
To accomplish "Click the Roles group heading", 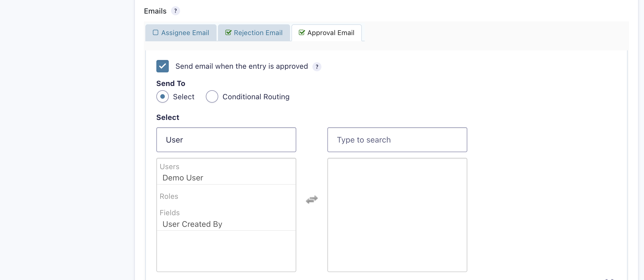I will coord(169,197).
